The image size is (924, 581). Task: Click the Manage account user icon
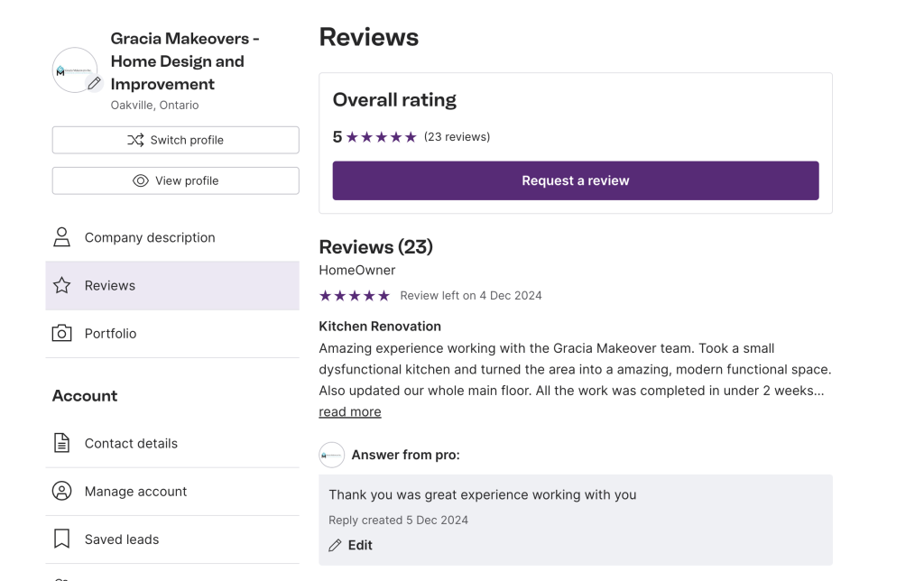coord(61,492)
